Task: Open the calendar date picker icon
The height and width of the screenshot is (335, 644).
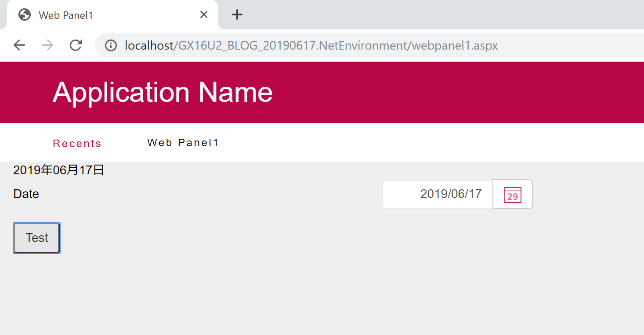Action: (512, 195)
